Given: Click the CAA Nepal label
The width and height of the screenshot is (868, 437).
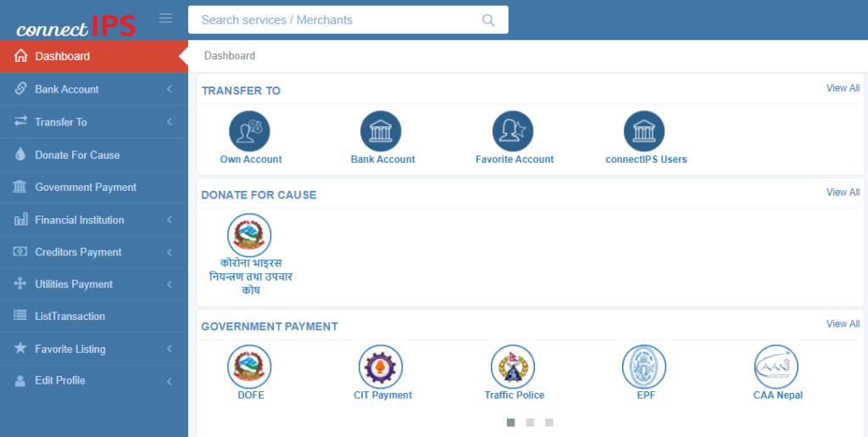Looking at the screenshot, I should tap(778, 395).
